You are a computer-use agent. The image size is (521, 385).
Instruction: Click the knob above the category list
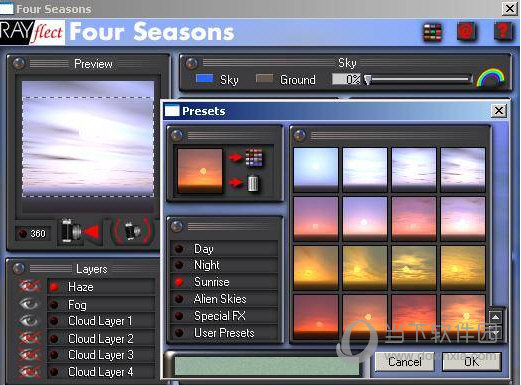click(177, 226)
